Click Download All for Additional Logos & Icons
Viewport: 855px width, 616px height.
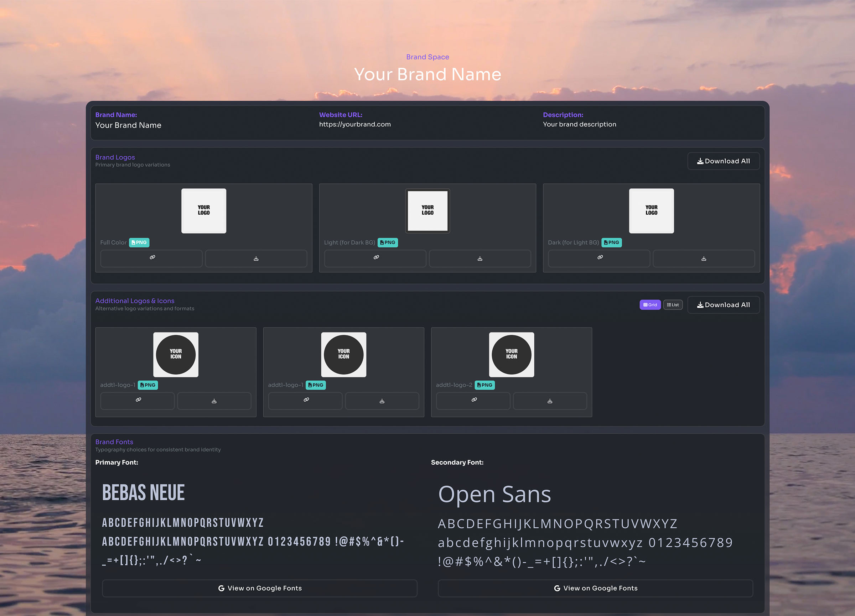[x=723, y=305]
